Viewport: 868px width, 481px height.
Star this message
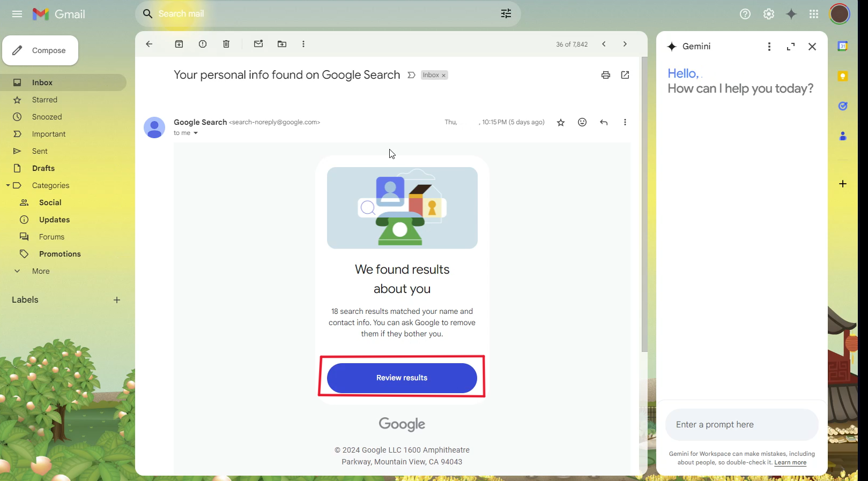pos(561,123)
